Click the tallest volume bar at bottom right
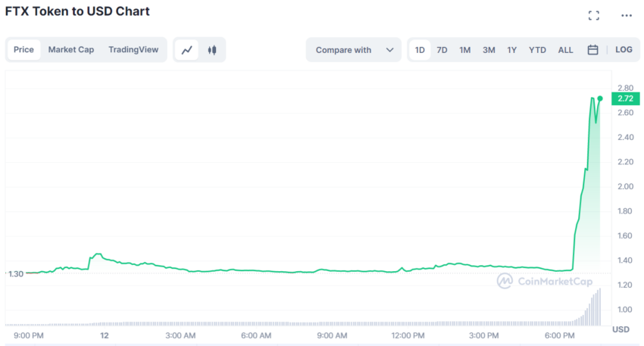644x346 pixels. click(599, 307)
